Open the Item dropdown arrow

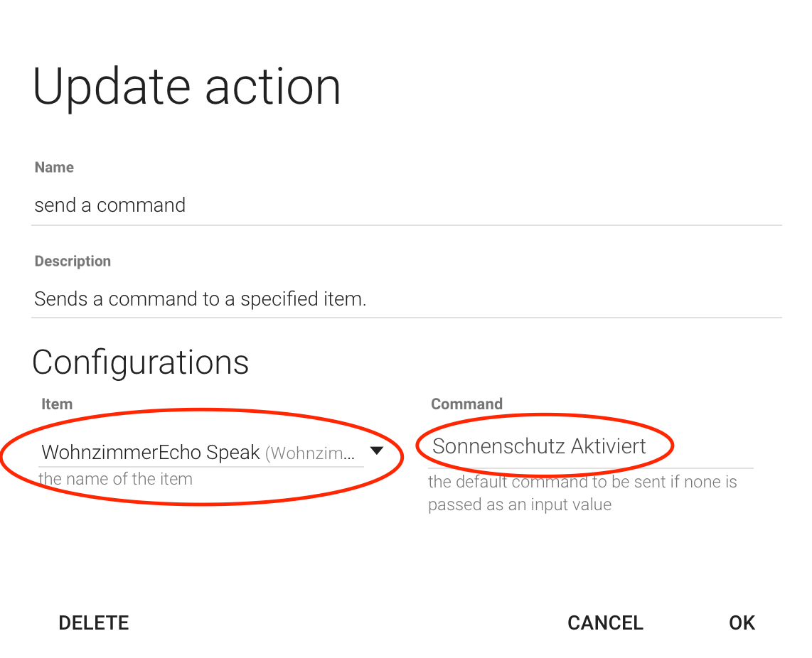tap(377, 451)
